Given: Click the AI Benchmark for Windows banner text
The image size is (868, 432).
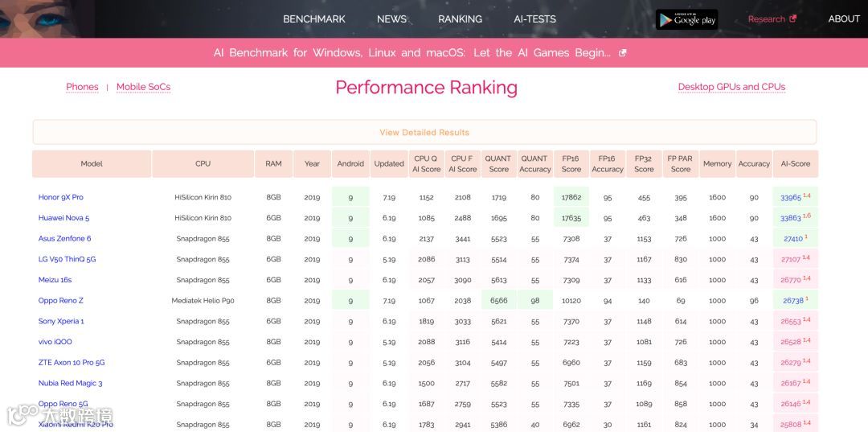Looking at the screenshot, I should [x=411, y=53].
